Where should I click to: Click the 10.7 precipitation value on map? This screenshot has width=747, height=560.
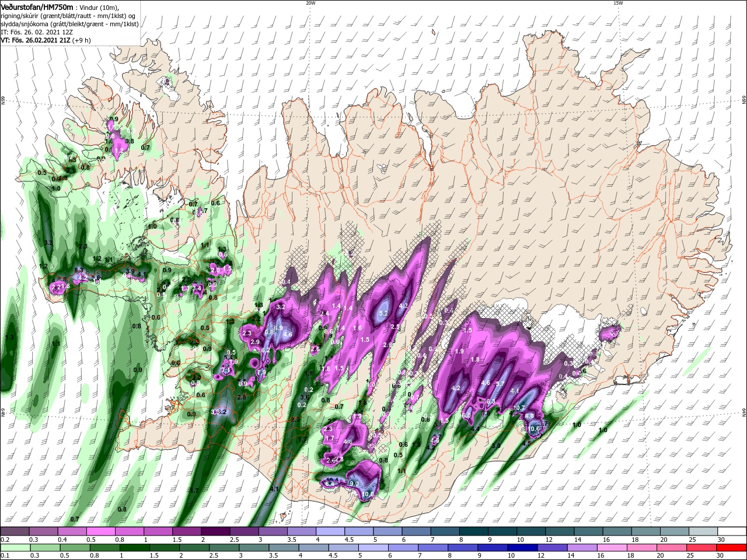(519, 408)
